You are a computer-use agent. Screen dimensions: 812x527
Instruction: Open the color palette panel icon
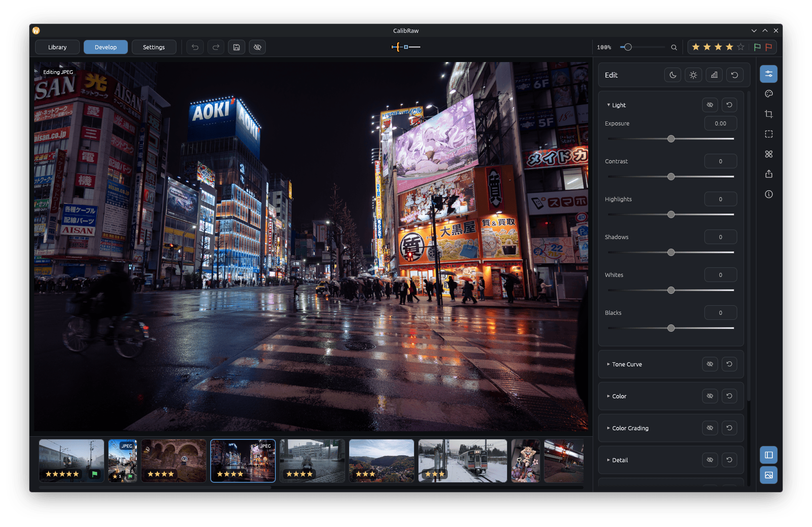[769, 94]
